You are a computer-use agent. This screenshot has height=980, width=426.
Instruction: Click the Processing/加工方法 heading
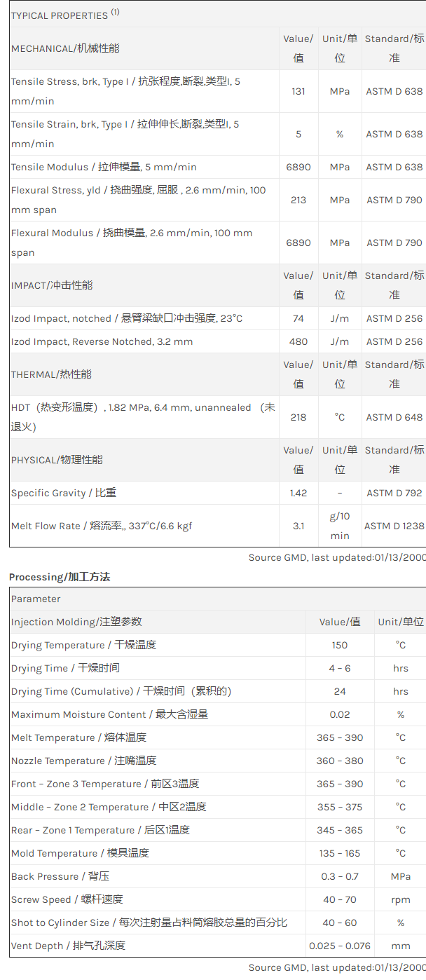click(x=60, y=577)
